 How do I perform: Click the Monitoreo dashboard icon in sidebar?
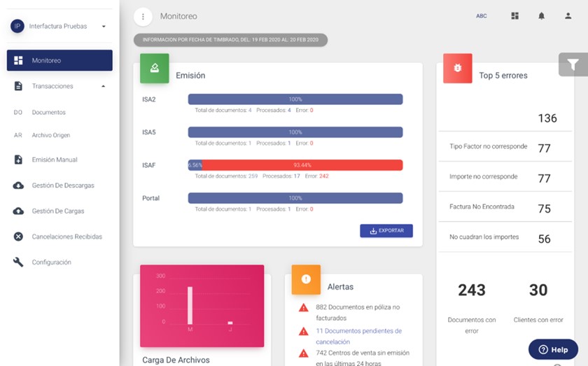[18, 60]
